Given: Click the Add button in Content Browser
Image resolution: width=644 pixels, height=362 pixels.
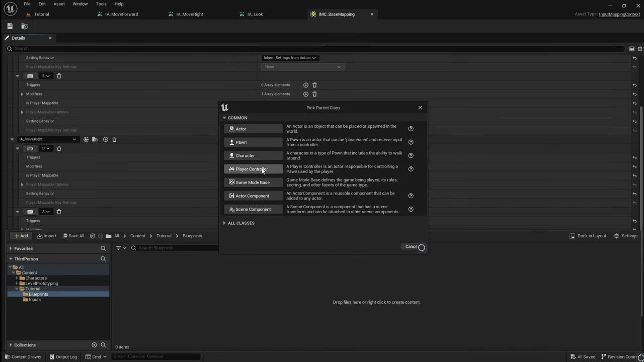Looking at the screenshot, I should (21, 236).
